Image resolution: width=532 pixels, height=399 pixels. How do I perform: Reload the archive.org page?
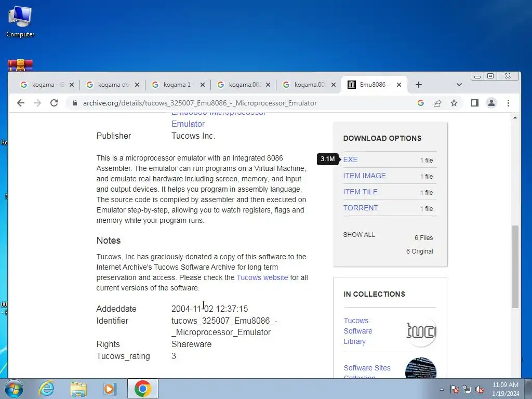coord(54,103)
